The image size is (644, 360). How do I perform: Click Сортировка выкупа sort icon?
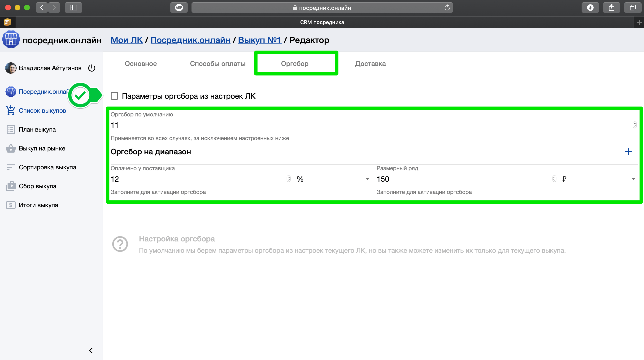point(10,167)
